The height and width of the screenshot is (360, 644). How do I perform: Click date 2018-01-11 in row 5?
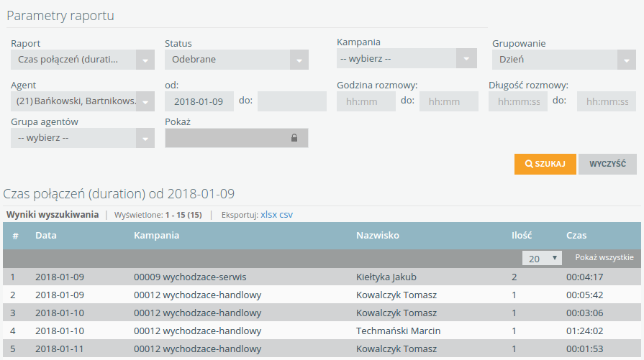point(60,349)
